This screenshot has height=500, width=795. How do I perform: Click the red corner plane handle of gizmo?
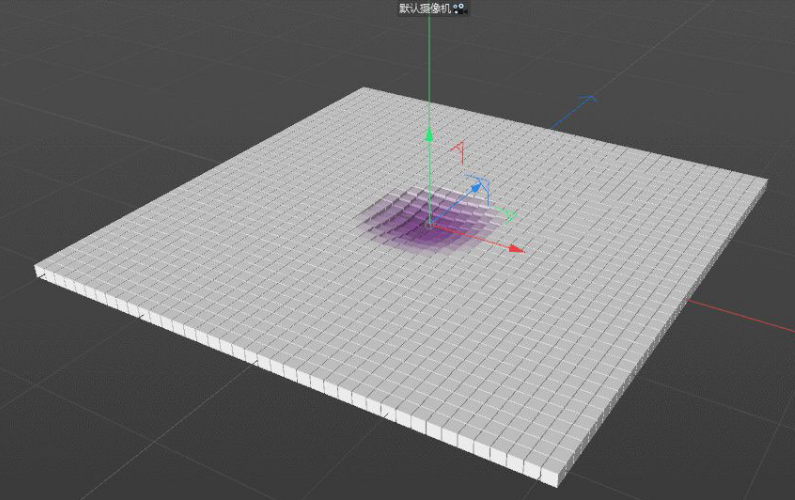(459, 153)
